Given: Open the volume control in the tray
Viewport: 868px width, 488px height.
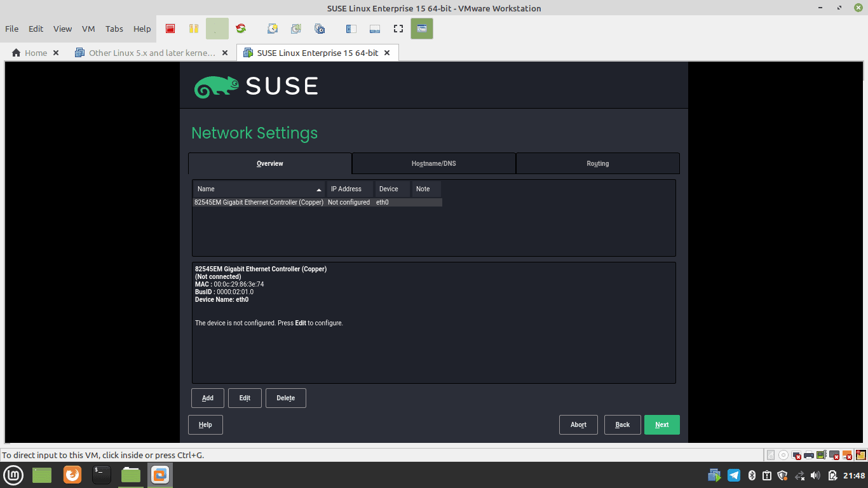Looking at the screenshot, I should tap(816, 475).
